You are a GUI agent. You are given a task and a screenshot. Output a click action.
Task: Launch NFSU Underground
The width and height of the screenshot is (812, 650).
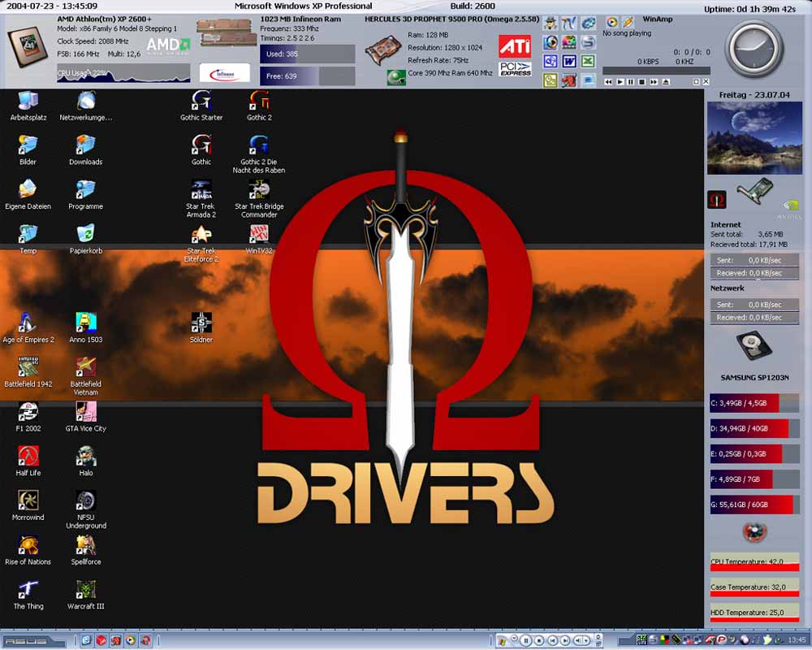point(85,509)
